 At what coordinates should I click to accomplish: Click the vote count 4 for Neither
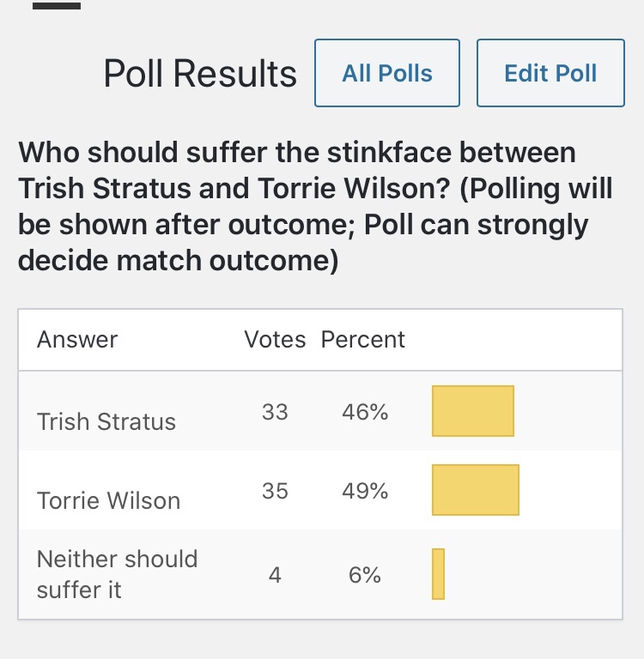click(x=275, y=575)
